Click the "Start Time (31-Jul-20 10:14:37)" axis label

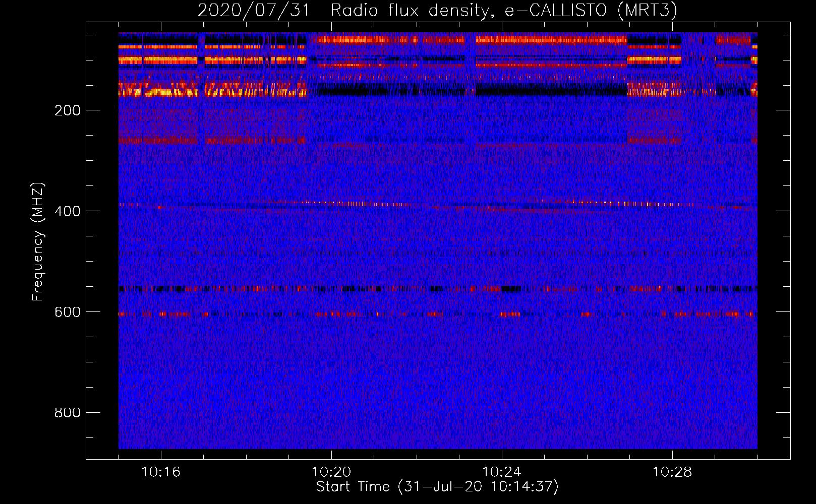point(437,487)
